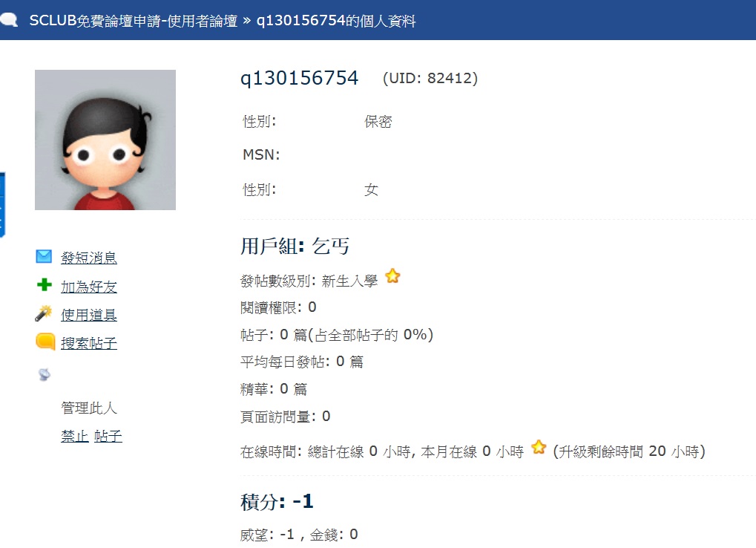Open SCLUB免費論壇申請-使用者論壇 breadcrumb
Viewport: 756px width, 548px height.
pos(134,21)
